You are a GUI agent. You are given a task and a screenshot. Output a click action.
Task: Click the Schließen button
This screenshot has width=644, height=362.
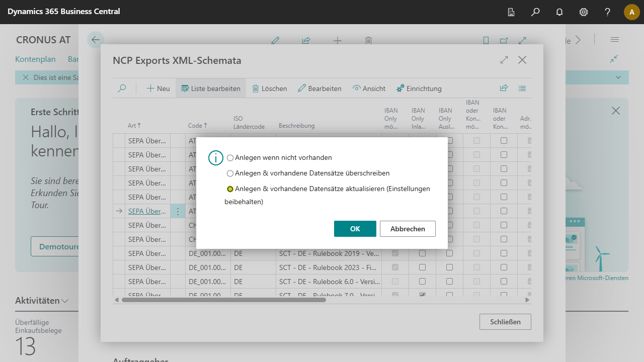[x=505, y=322]
